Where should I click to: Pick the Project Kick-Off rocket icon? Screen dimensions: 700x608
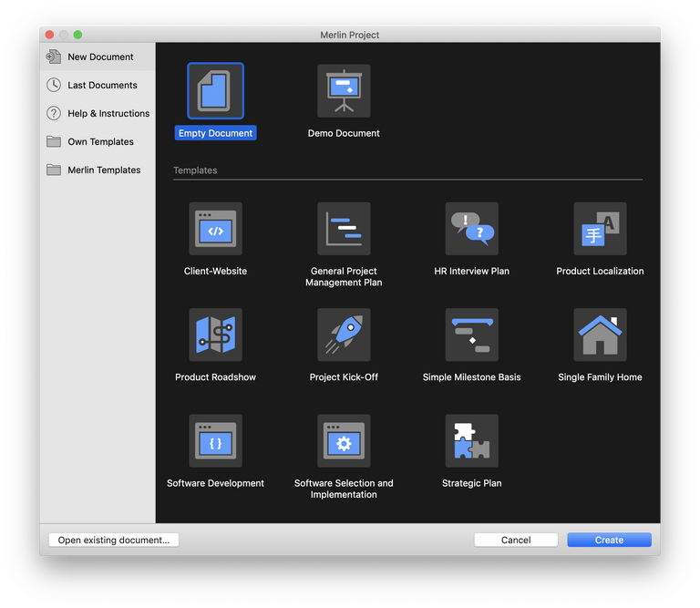click(x=344, y=335)
